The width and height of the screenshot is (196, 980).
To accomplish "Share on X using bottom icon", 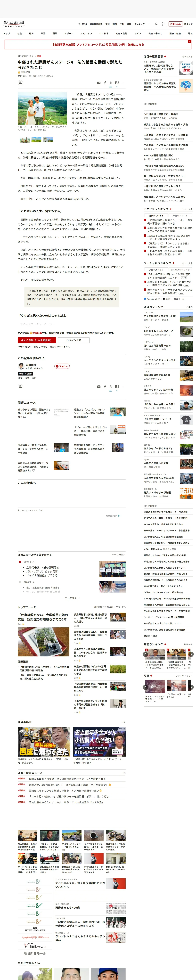I will tap(111, 386).
